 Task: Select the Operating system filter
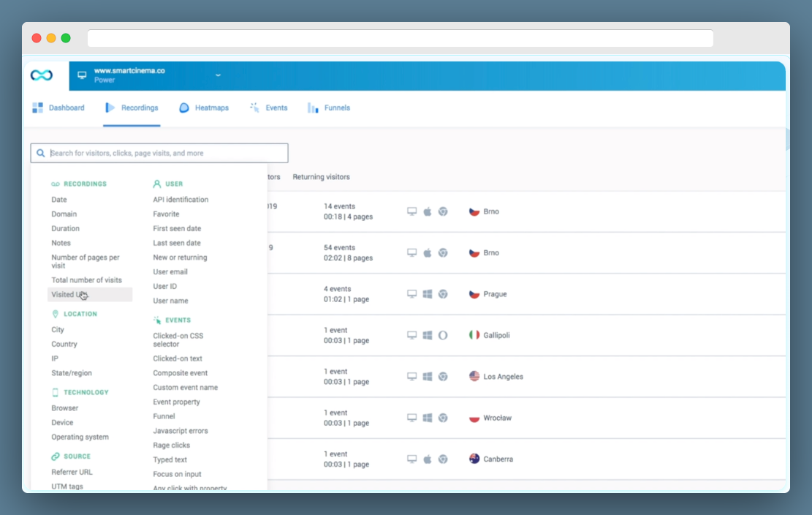pos(80,437)
